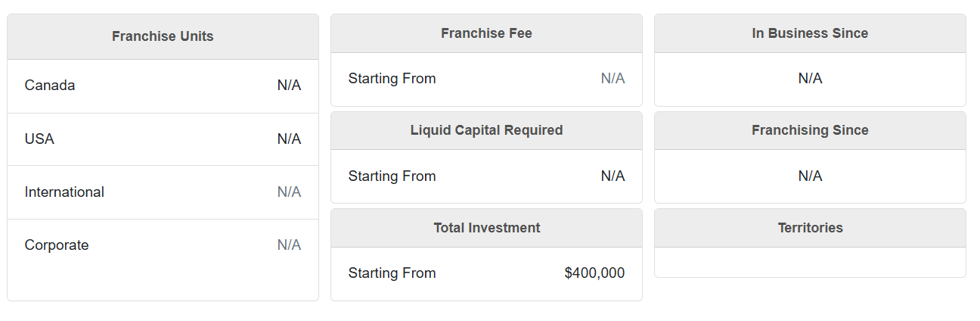Click the N/A value for Corporate units
The image size is (980, 321).
[289, 245]
